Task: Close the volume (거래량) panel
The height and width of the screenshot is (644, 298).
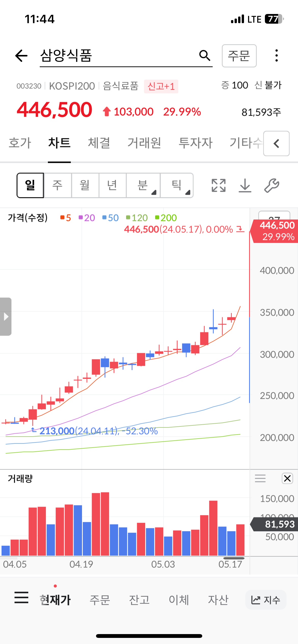Action: 287,478
